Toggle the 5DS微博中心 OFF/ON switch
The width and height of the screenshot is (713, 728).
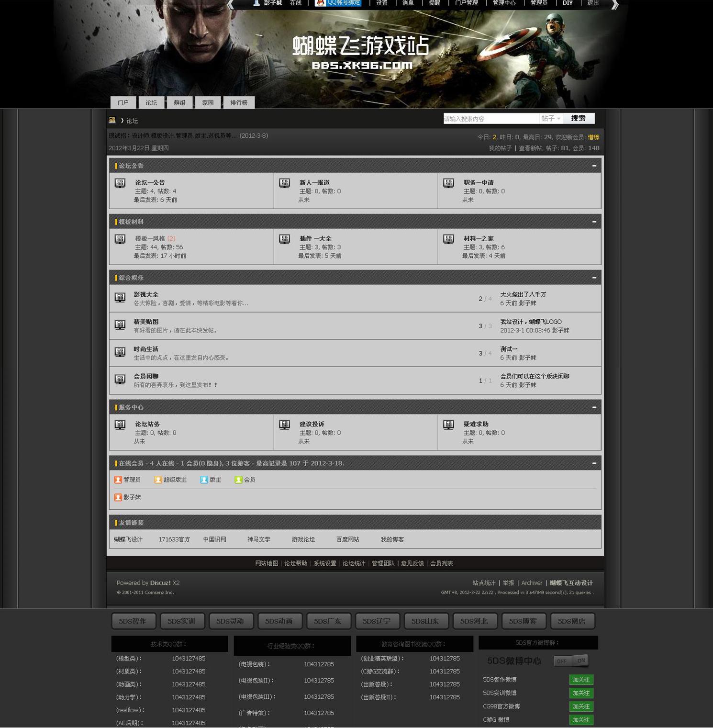tap(571, 661)
